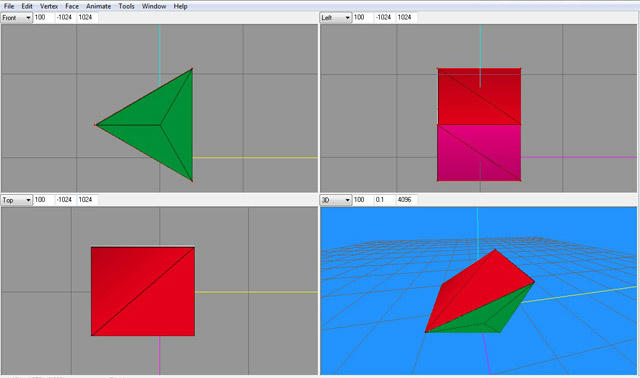
Task: Expand the Front view selector dropdown
Action: pyautogui.click(x=16, y=18)
